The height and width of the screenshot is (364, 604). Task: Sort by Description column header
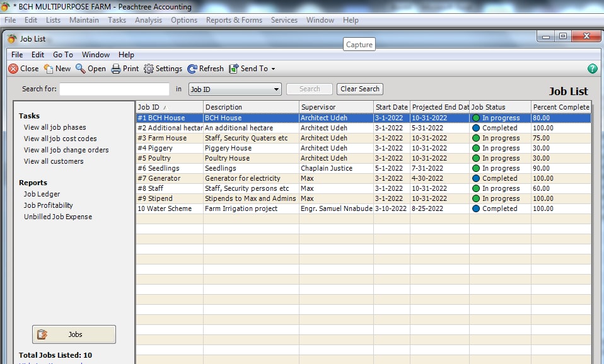tap(251, 107)
